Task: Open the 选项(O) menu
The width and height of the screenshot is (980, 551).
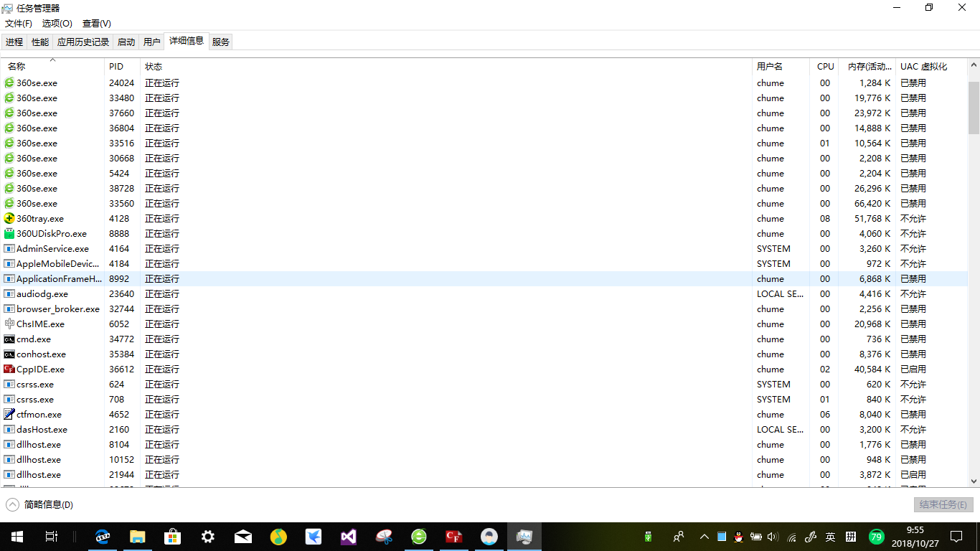Action: [x=57, y=24]
